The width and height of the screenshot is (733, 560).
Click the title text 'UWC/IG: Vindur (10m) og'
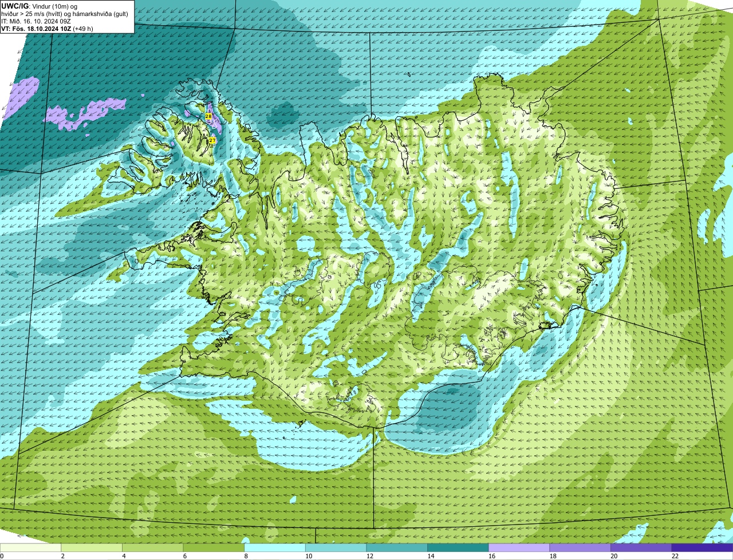pyautogui.click(x=39, y=6)
